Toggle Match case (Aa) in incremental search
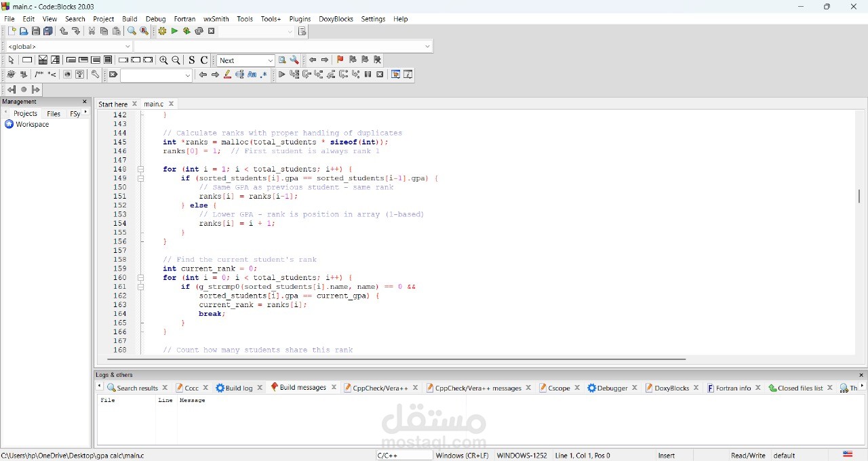The height and width of the screenshot is (461, 868). pos(252,75)
